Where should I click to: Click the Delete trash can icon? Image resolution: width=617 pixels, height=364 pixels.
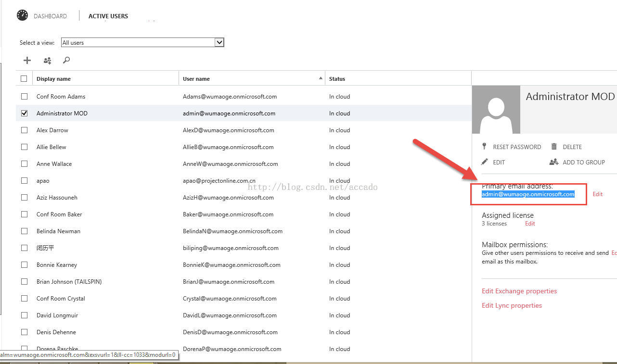[x=554, y=147]
